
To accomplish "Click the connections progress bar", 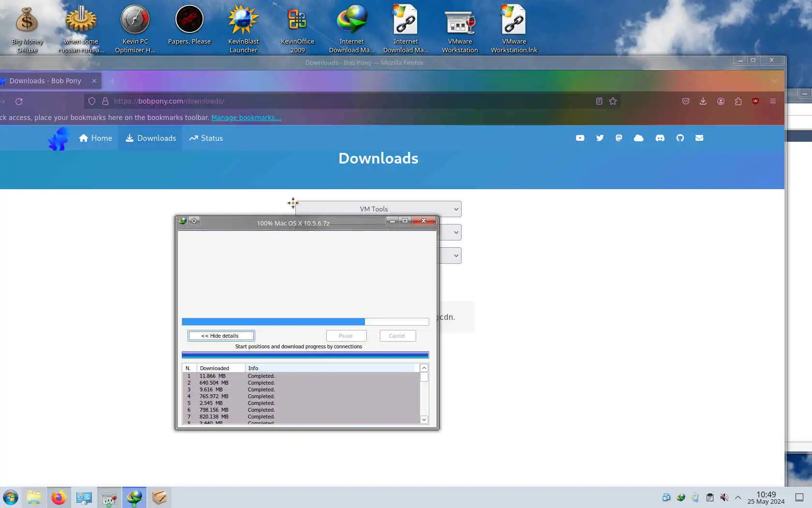I will [x=305, y=355].
